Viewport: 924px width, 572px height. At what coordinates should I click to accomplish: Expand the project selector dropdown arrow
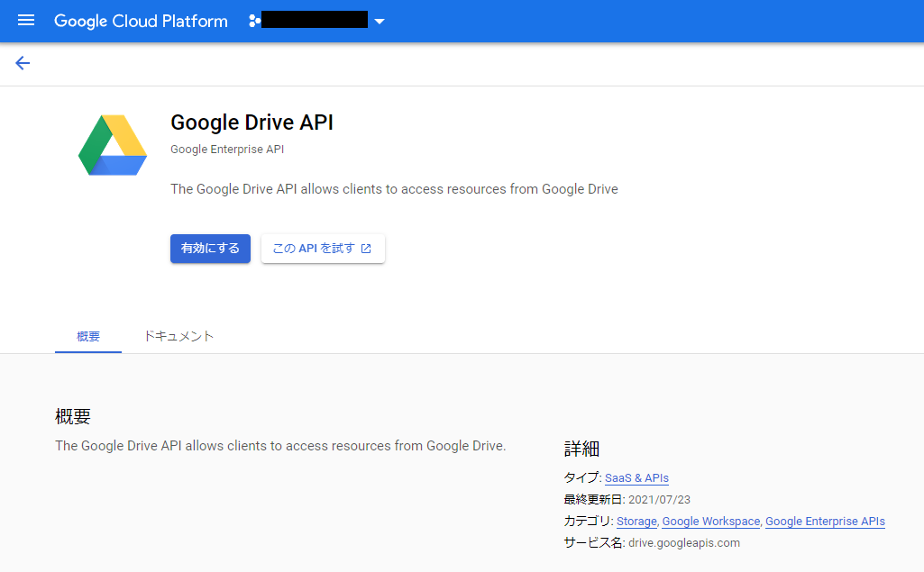point(380,22)
